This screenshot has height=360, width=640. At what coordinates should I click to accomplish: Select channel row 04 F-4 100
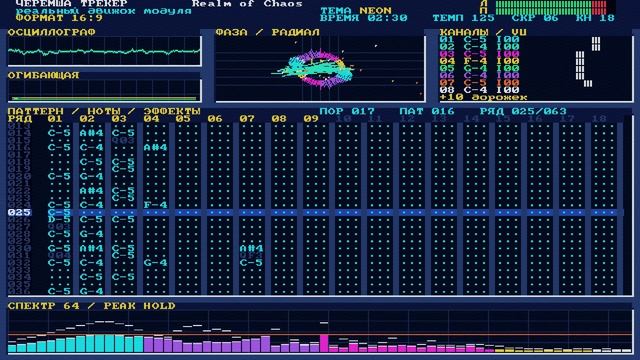click(x=479, y=61)
